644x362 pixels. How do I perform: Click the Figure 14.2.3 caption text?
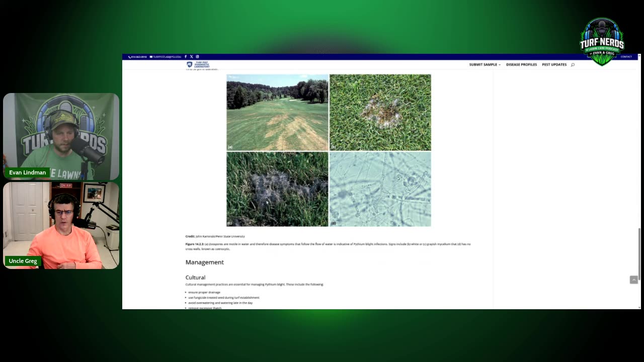tap(328, 246)
